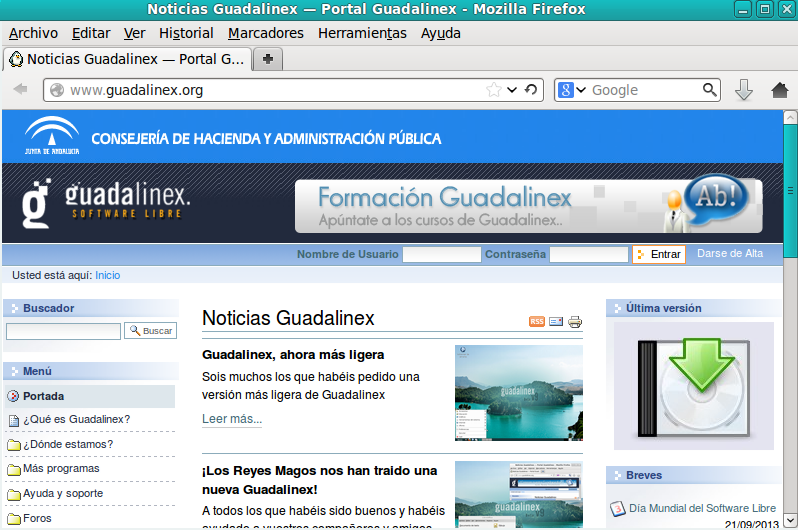The height and width of the screenshot is (530, 798).
Task: Open the Herramientas menu
Action: point(362,33)
